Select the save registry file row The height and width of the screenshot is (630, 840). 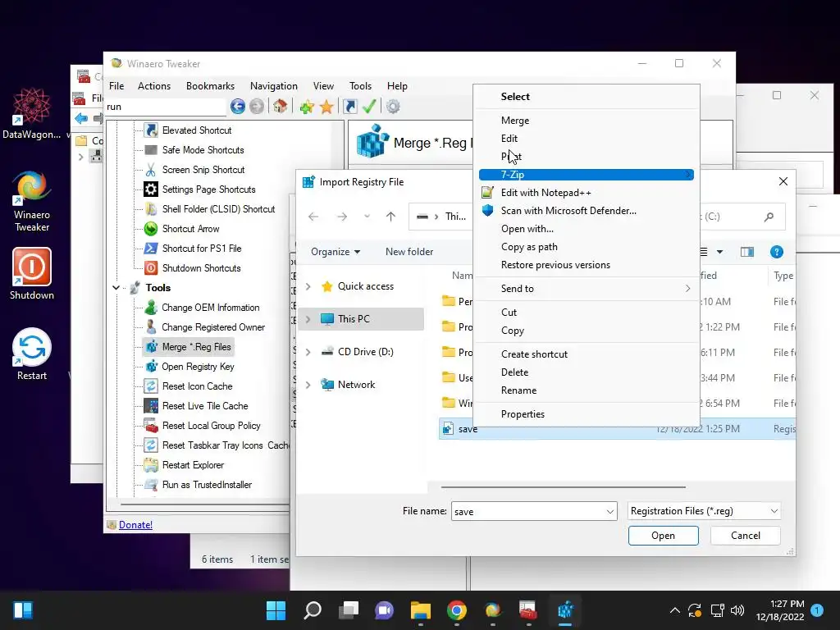[x=617, y=429]
